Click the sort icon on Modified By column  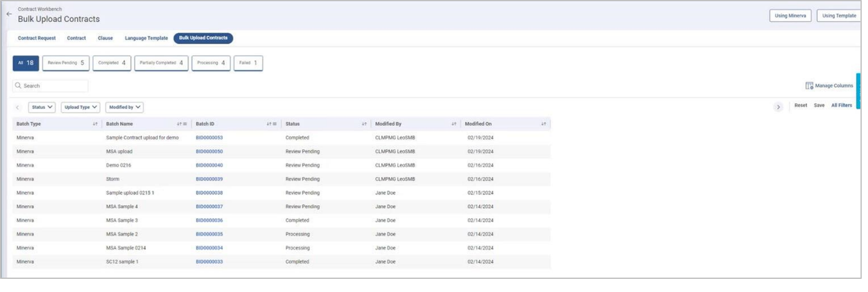pyautogui.click(x=454, y=124)
